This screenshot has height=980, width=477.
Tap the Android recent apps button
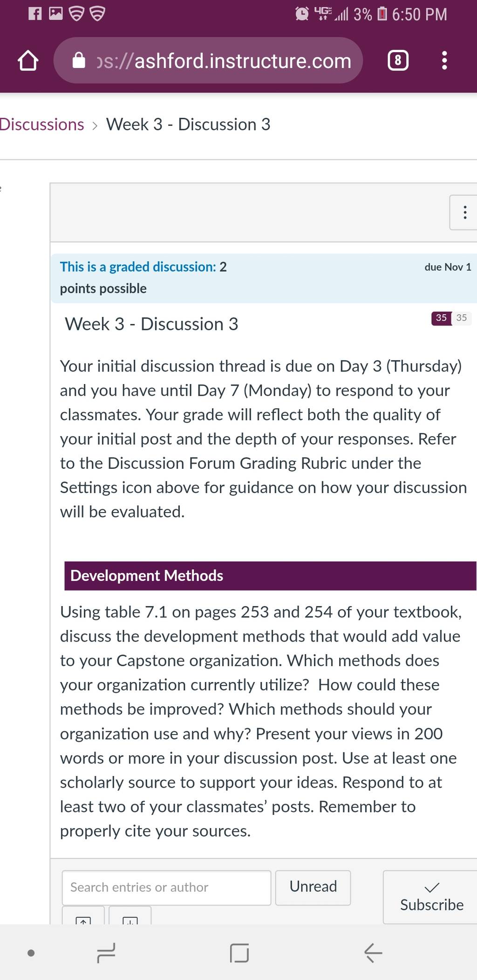tap(106, 953)
